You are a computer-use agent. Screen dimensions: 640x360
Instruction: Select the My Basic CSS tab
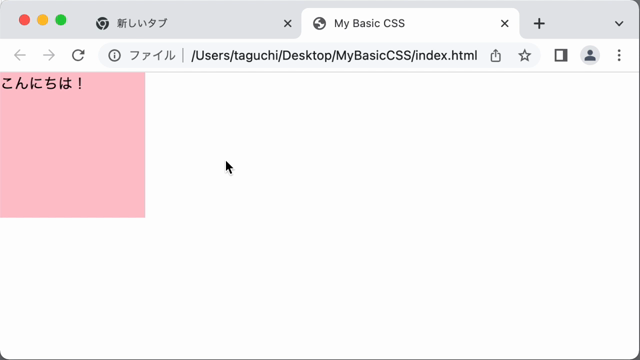[410, 23]
